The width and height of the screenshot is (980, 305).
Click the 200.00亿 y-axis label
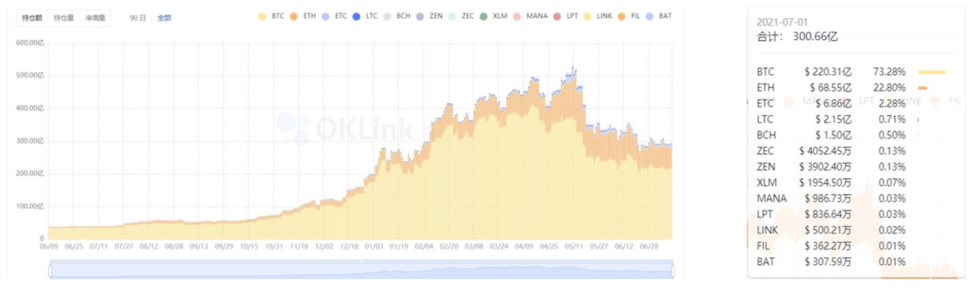click(x=30, y=174)
